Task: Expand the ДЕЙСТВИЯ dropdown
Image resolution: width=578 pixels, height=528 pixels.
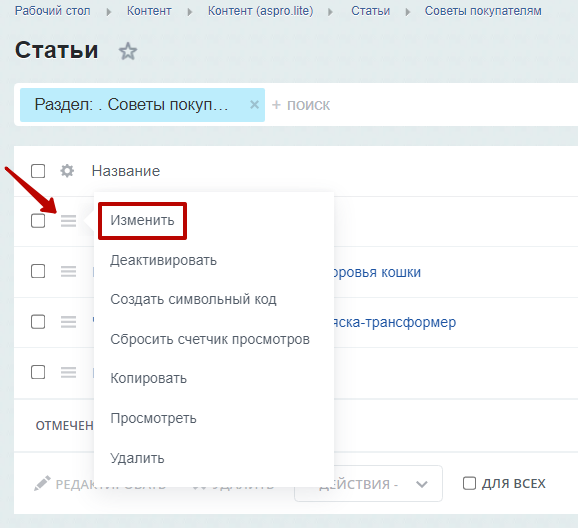Action: pyautogui.click(x=369, y=484)
